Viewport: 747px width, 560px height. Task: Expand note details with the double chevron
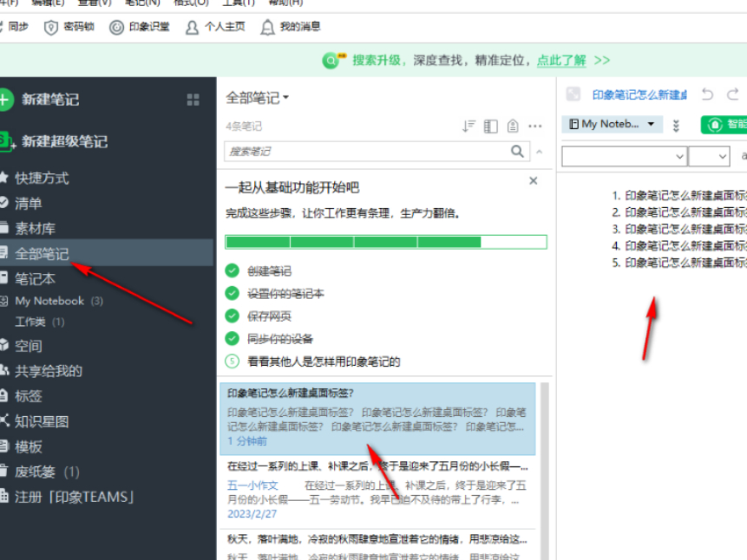click(676, 126)
